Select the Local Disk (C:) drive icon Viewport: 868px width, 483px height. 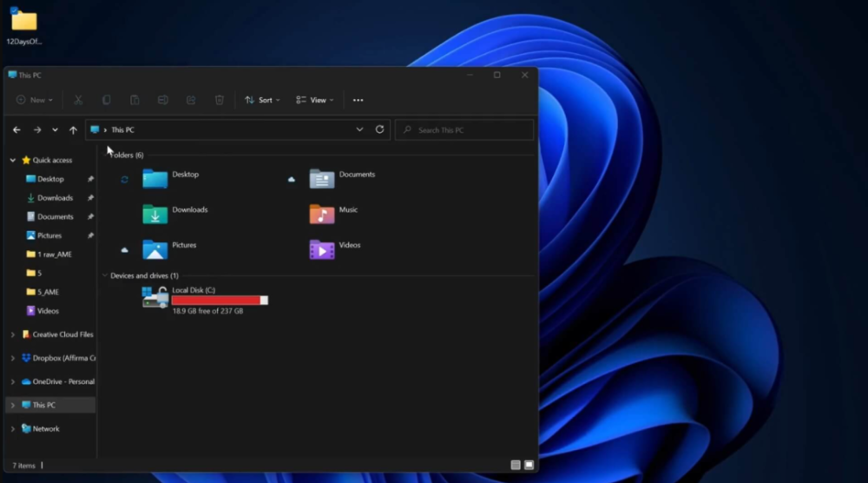[155, 298]
